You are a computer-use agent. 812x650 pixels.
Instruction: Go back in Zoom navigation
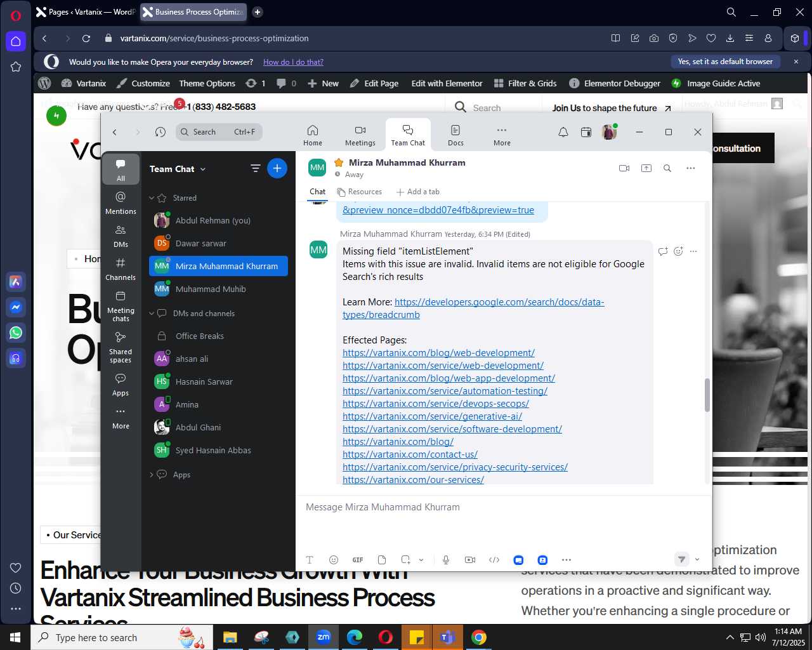click(115, 132)
